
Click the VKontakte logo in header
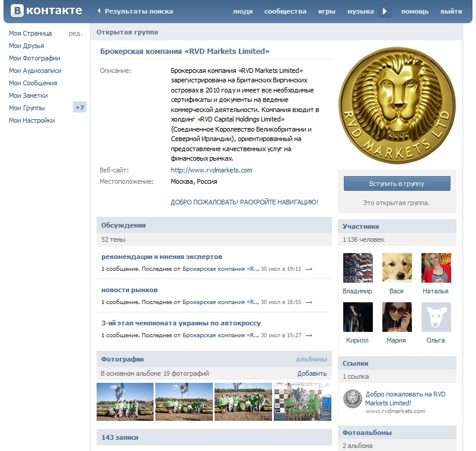coord(46,11)
